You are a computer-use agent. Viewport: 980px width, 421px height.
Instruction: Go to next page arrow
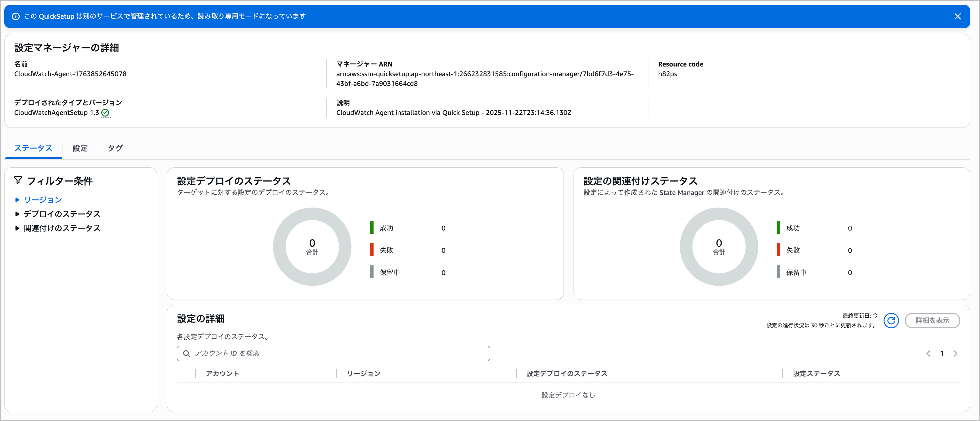tap(955, 353)
